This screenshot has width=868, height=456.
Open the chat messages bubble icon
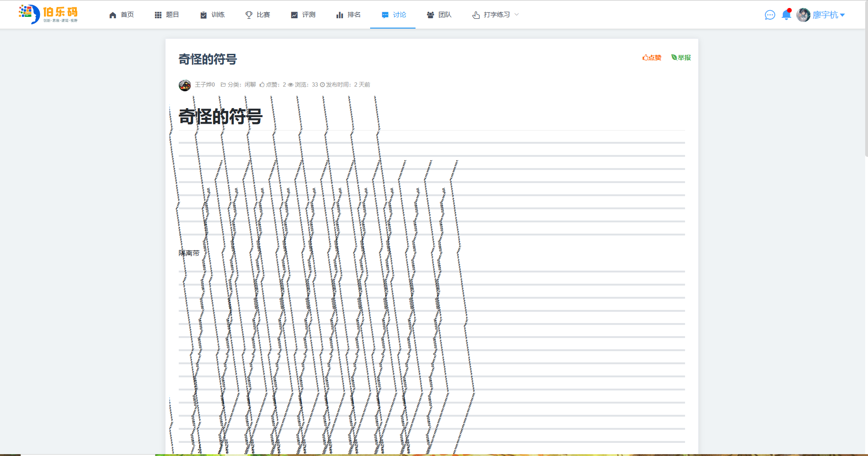[x=770, y=15]
